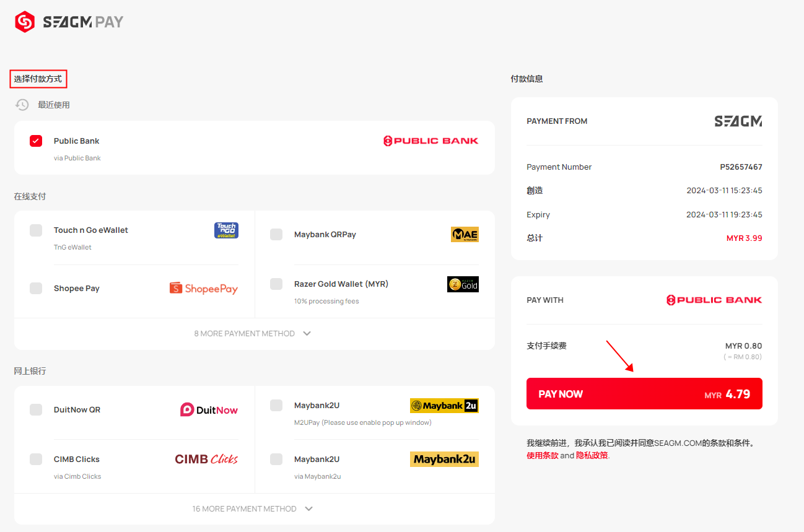This screenshot has width=804, height=532.
Task: Click the 支付手续费 label
Action: click(x=546, y=346)
